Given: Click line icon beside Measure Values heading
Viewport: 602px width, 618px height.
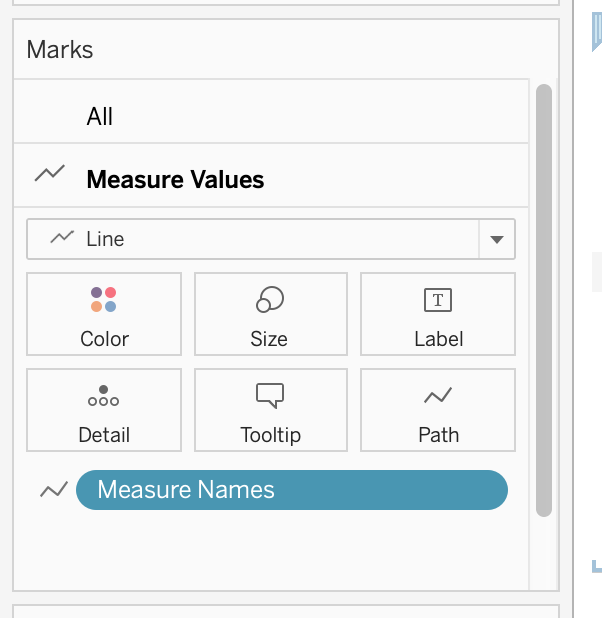Looking at the screenshot, I should (x=50, y=174).
